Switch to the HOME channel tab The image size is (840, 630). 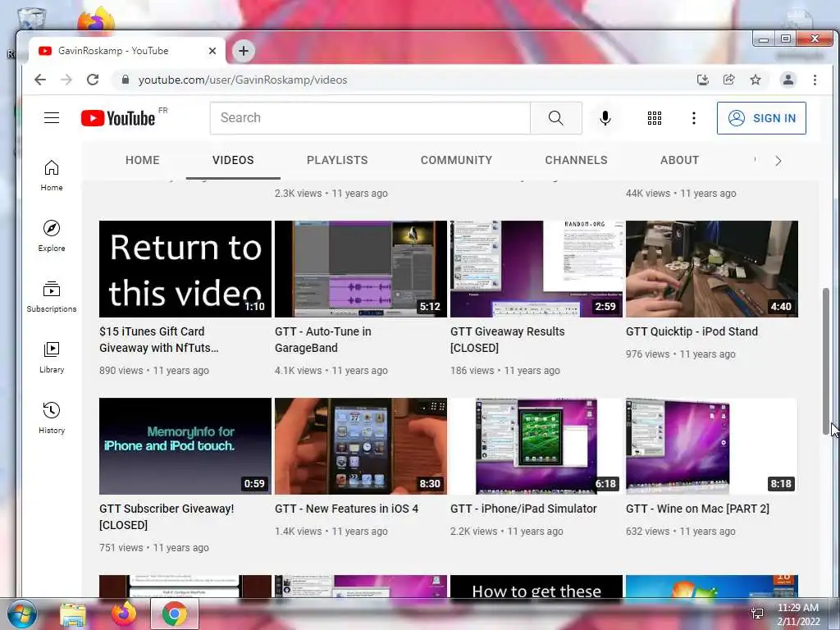click(x=143, y=160)
